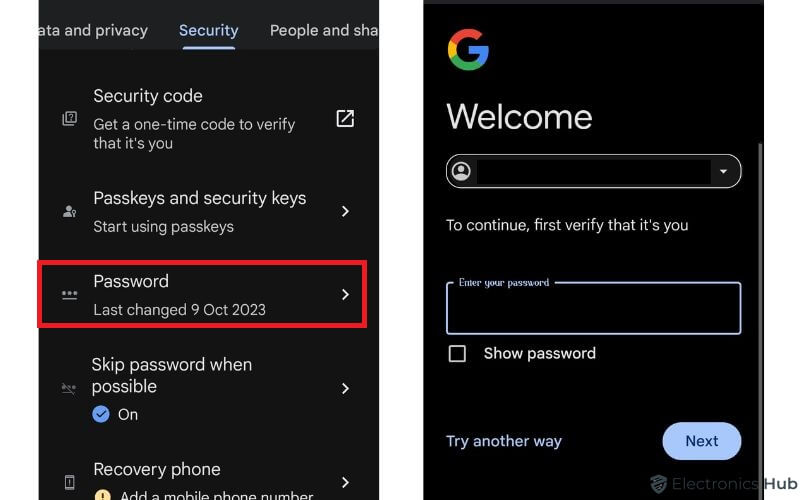Click the yellow warning icon under Recovery phone
This screenshot has height=500, width=800.
[102, 494]
